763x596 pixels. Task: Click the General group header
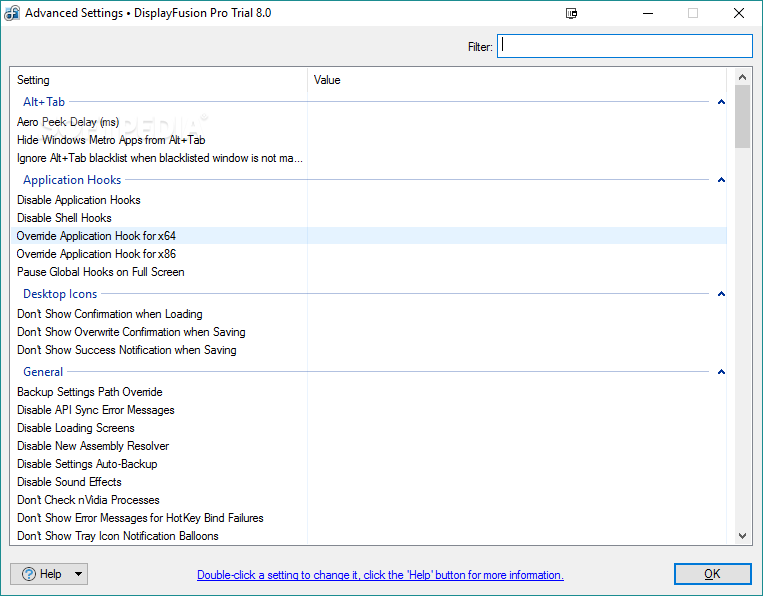[43, 372]
